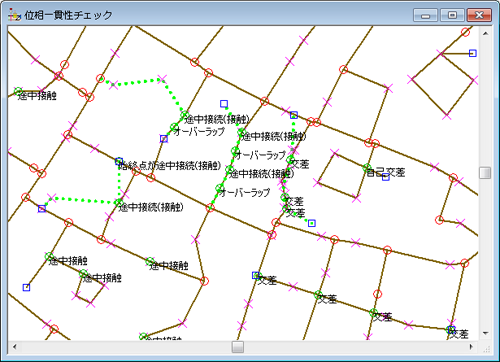The height and width of the screenshot is (362, 500).
Task: Click the 途中接触 marker on the small square loop
Action: (x=83, y=274)
